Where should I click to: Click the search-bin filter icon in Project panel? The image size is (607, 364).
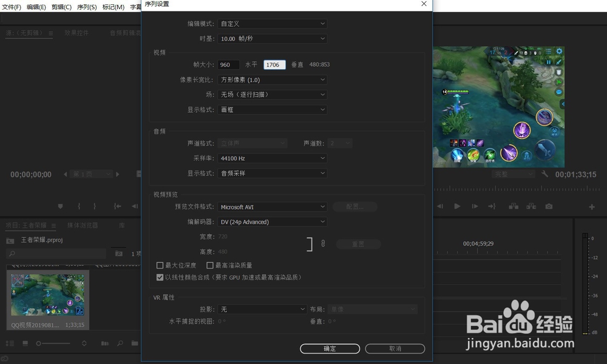[x=119, y=254]
